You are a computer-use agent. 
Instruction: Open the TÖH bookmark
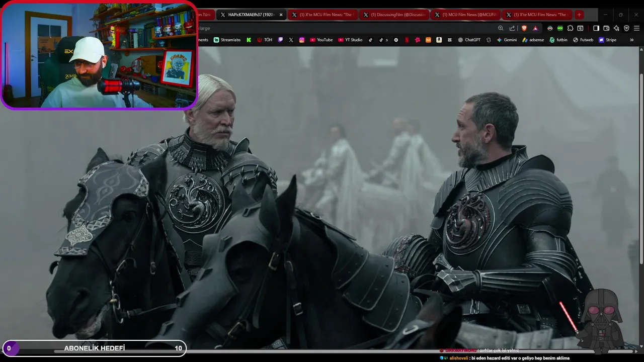265,40
